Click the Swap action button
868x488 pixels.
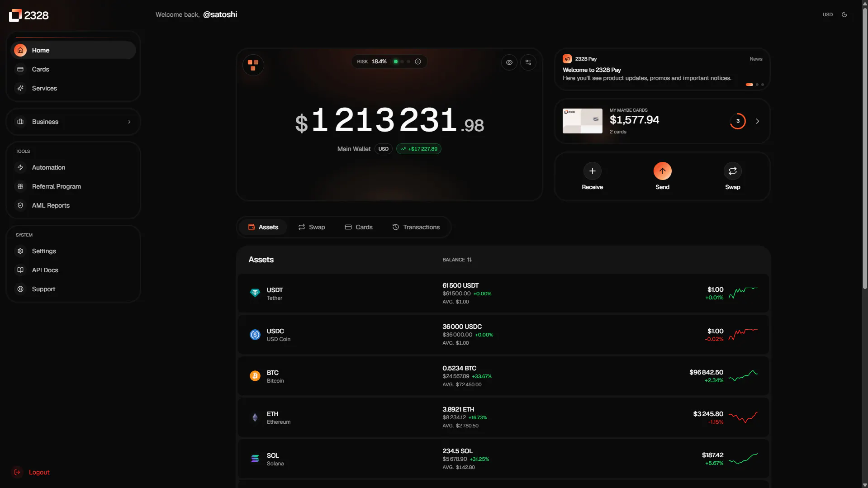click(x=732, y=176)
